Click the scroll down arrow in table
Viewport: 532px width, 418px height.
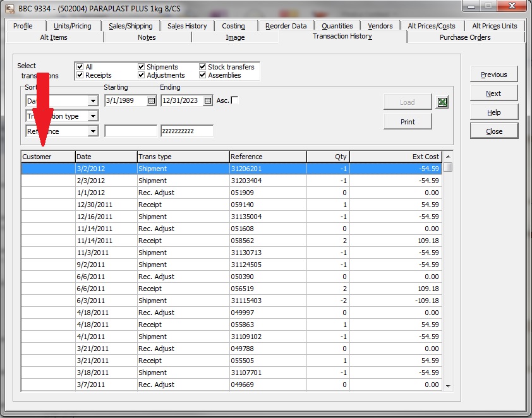pyautogui.click(x=447, y=385)
